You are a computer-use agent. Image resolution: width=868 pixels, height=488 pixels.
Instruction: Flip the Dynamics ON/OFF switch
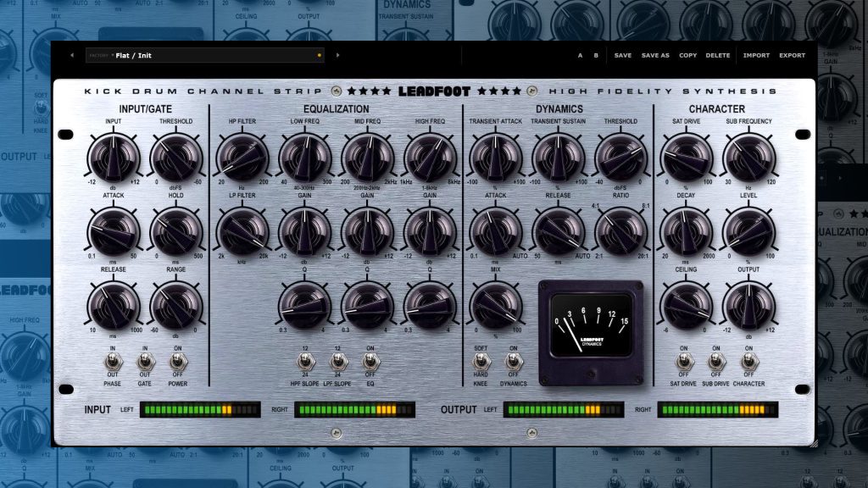(x=514, y=362)
